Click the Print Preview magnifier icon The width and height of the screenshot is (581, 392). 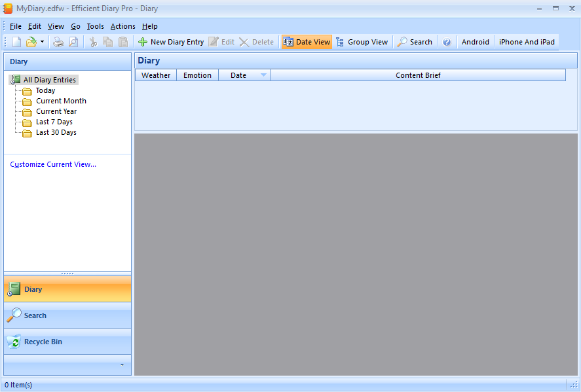pos(74,42)
